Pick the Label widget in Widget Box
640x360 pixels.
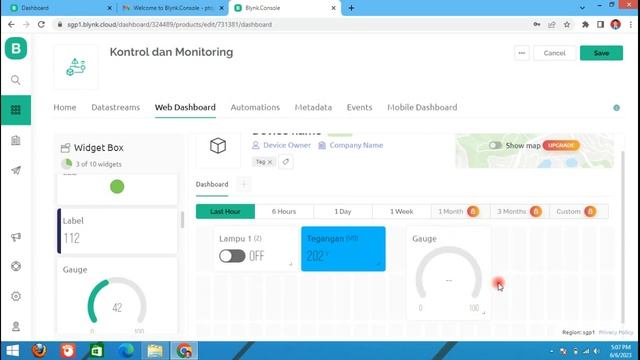point(117,231)
